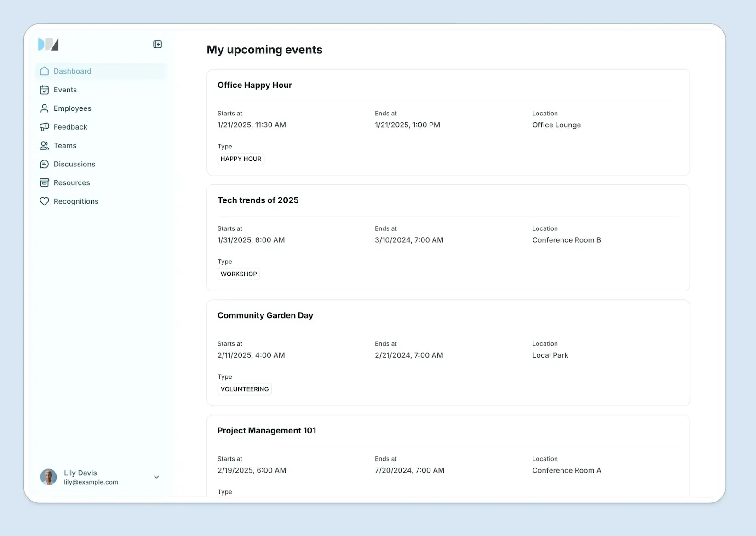The width and height of the screenshot is (756, 536).
Task: Click the VOLUNTEERING type badge
Action: [245, 389]
